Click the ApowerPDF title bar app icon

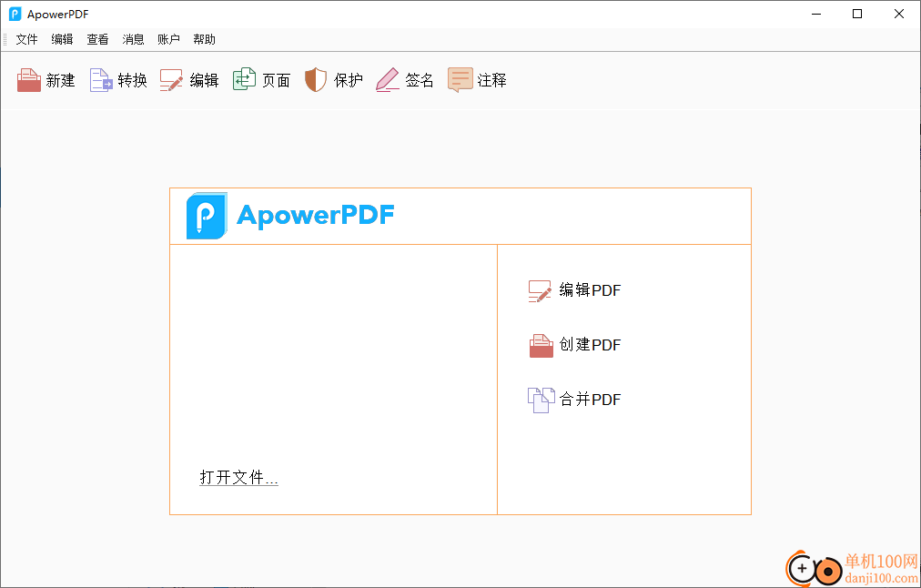coord(15,14)
